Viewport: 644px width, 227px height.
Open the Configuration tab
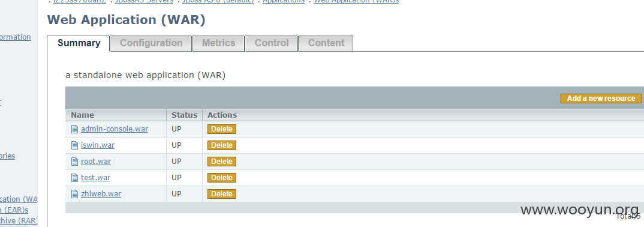click(x=151, y=43)
